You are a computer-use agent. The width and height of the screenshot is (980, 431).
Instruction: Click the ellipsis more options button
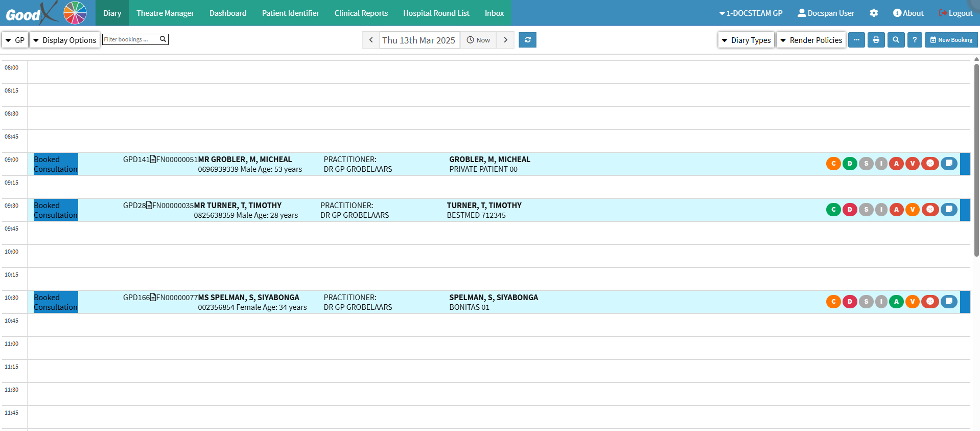coord(856,40)
